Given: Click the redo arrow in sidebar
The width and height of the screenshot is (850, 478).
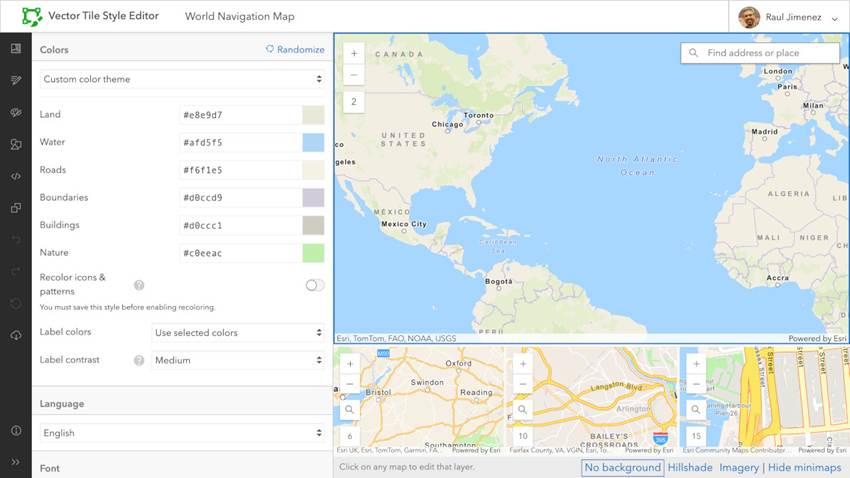Looking at the screenshot, I should click(16, 272).
